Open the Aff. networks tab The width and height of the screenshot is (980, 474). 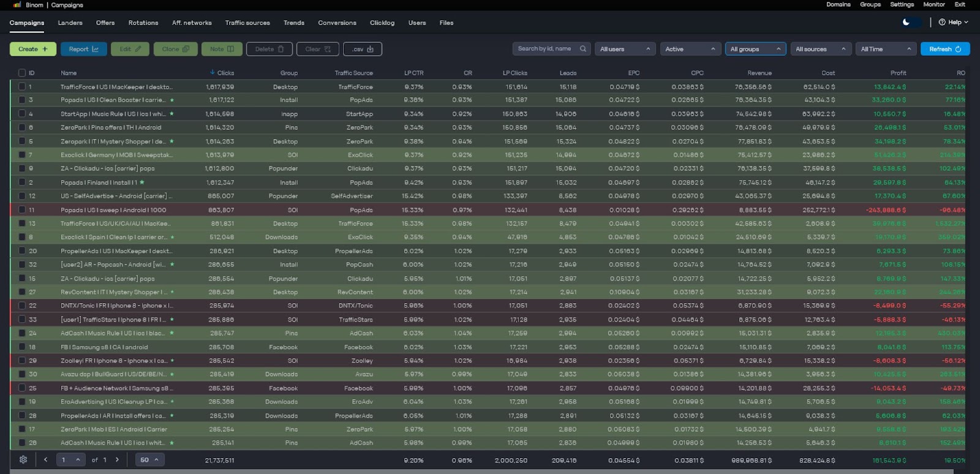pos(192,23)
